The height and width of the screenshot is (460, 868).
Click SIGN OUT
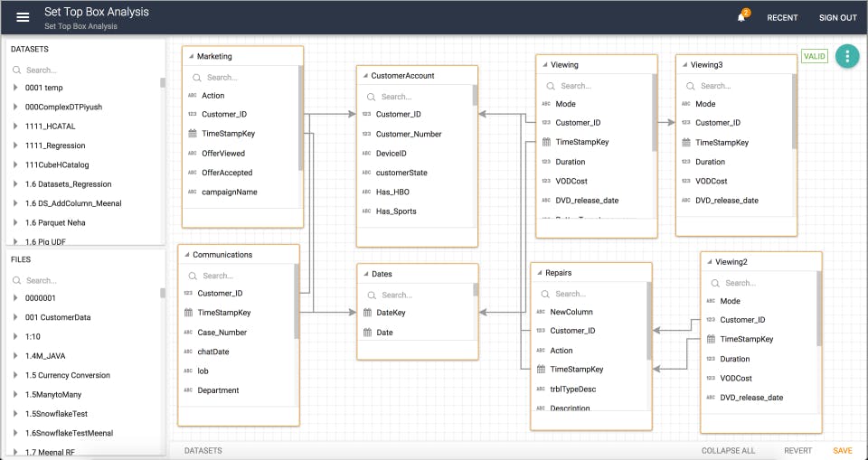837,18
